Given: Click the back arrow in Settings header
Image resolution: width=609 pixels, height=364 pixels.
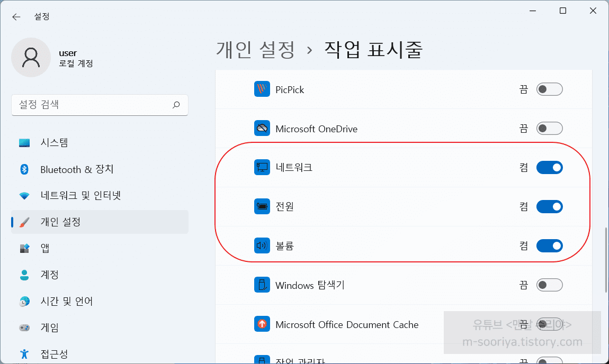Looking at the screenshot, I should point(16,17).
